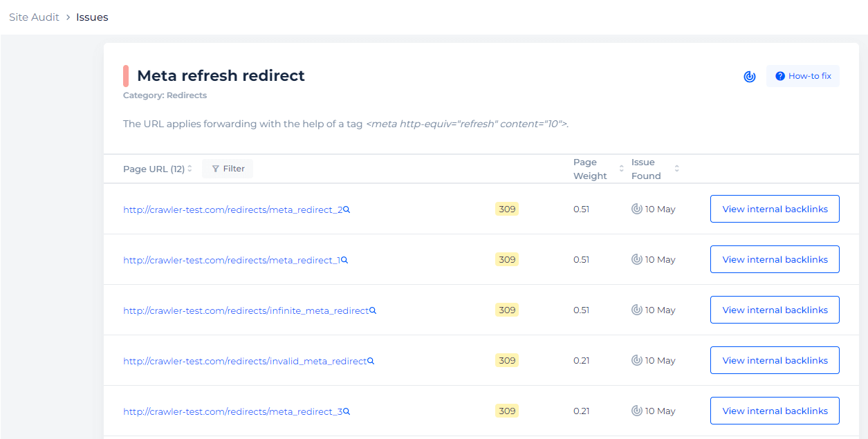The height and width of the screenshot is (439, 868).
Task: Select Issues breadcrumb item
Action: [92, 17]
